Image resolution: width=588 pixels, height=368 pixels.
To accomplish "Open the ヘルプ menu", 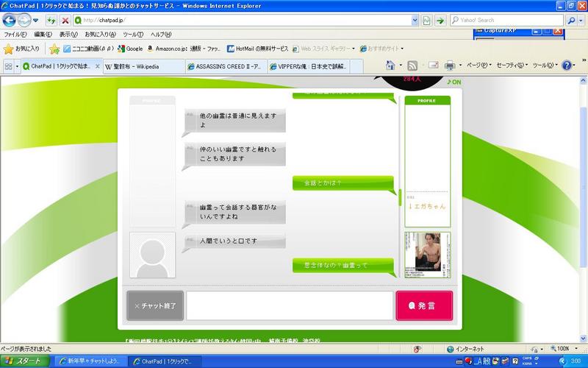I will tap(161, 34).
